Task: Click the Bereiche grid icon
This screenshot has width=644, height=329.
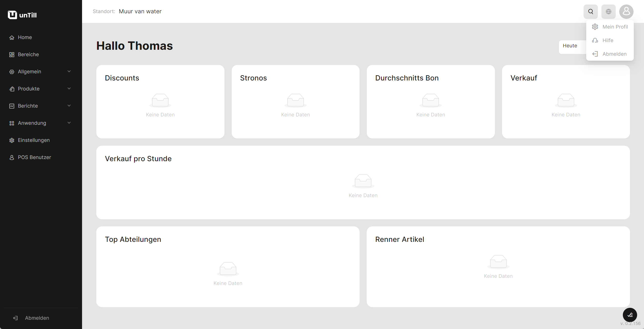Action: pos(12,55)
